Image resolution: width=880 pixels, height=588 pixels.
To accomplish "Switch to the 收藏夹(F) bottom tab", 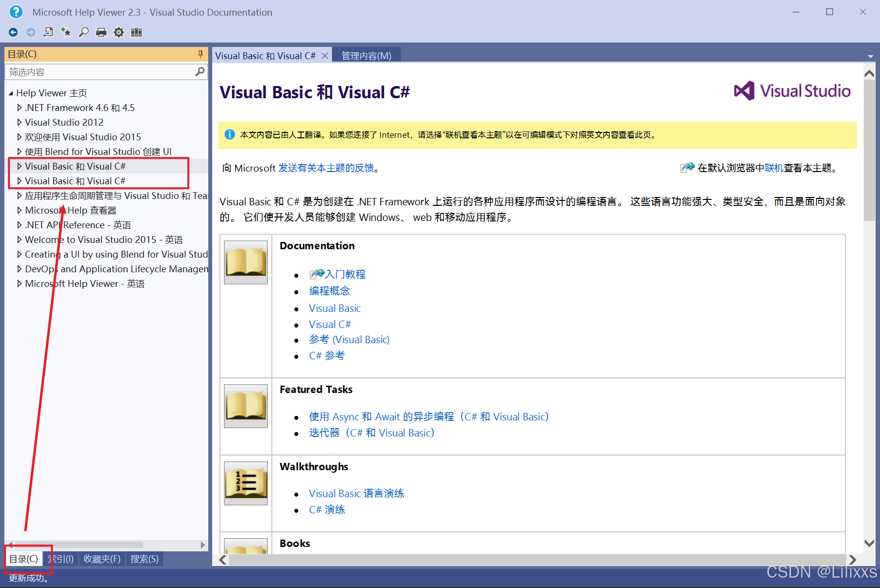I will click(x=102, y=559).
